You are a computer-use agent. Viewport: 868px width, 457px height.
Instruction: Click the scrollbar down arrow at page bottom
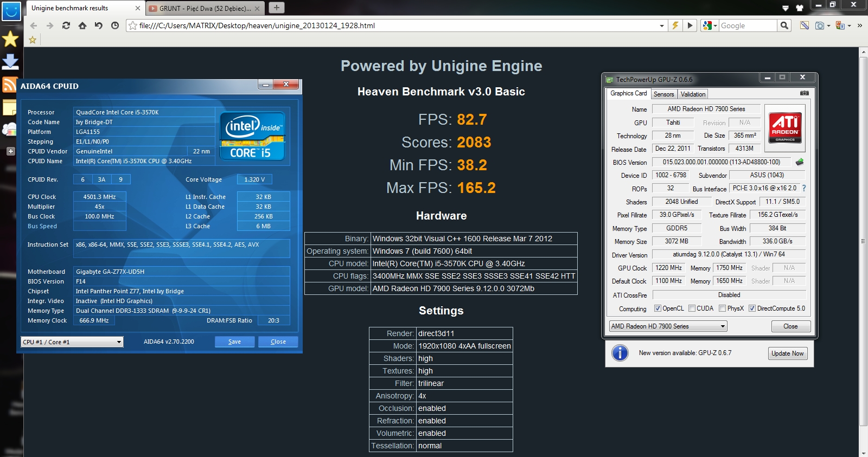(863, 452)
